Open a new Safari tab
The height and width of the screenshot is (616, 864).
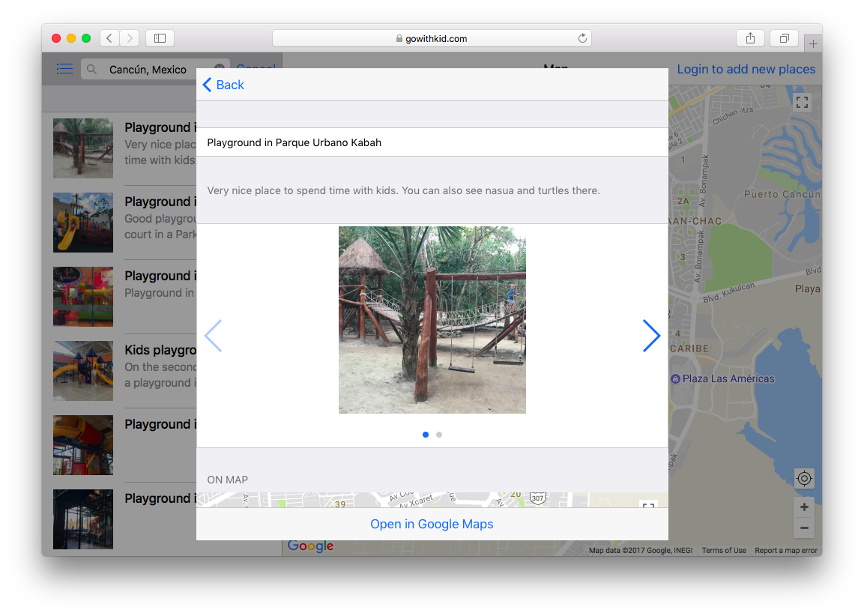813,43
